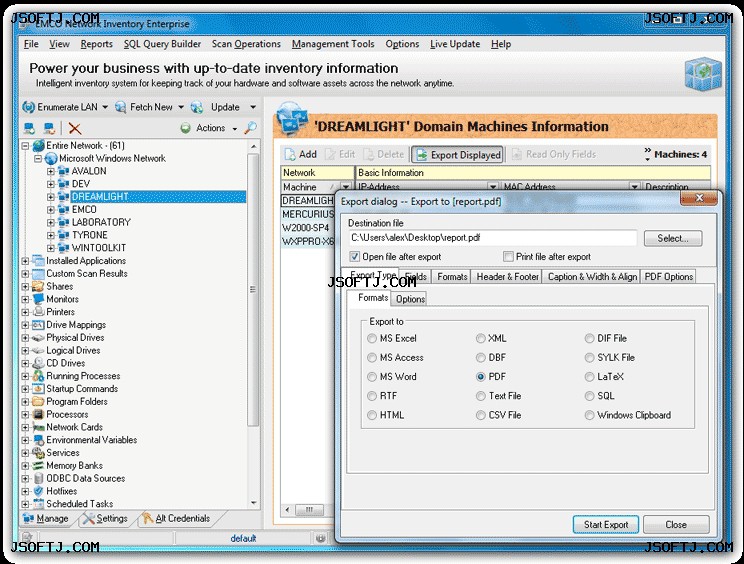This screenshot has height=564, width=744.
Task: Click the Drive Mappings icon
Action: (x=38, y=325)
